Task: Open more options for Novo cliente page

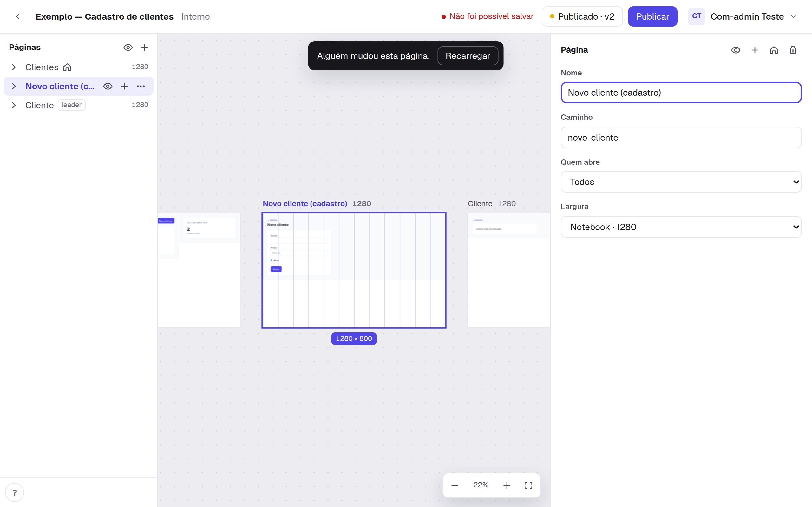Action: tap(141, 86)
